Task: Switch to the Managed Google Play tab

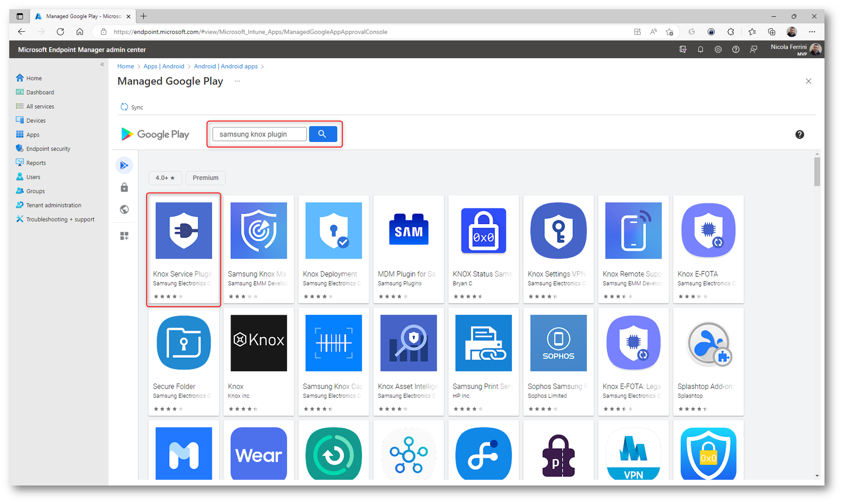Action: pos(83,16)
